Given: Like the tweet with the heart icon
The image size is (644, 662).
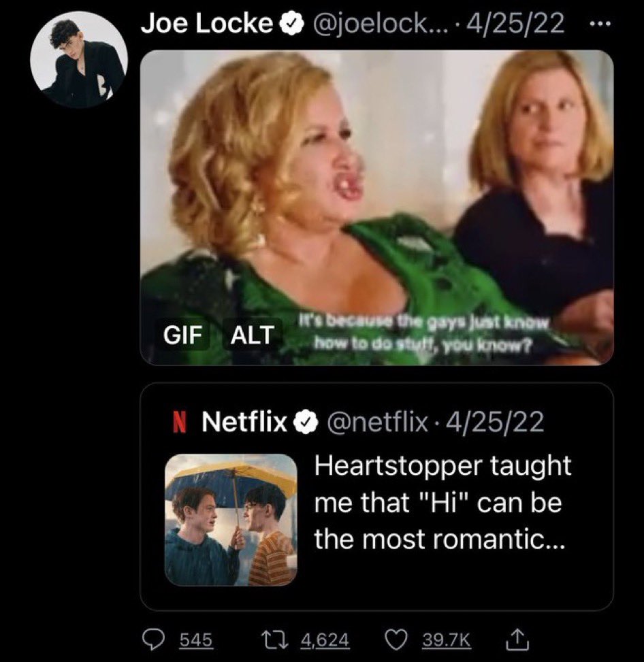Looking at the screenshot, I should click(396, 639).
